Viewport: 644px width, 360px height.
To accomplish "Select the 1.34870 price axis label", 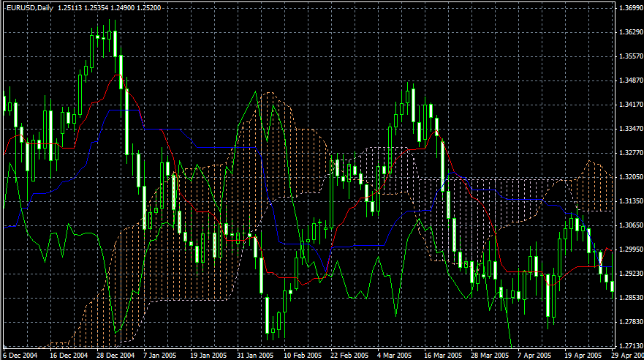I will pos(631,80).
